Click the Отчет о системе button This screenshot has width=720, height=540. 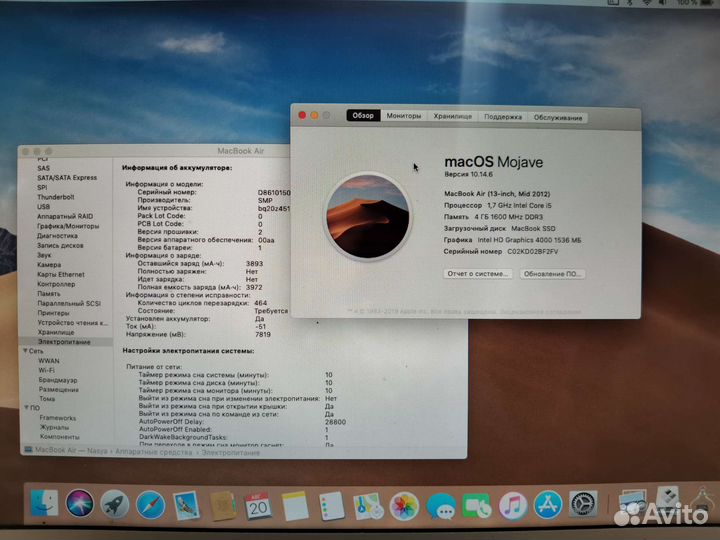[478, 273]
